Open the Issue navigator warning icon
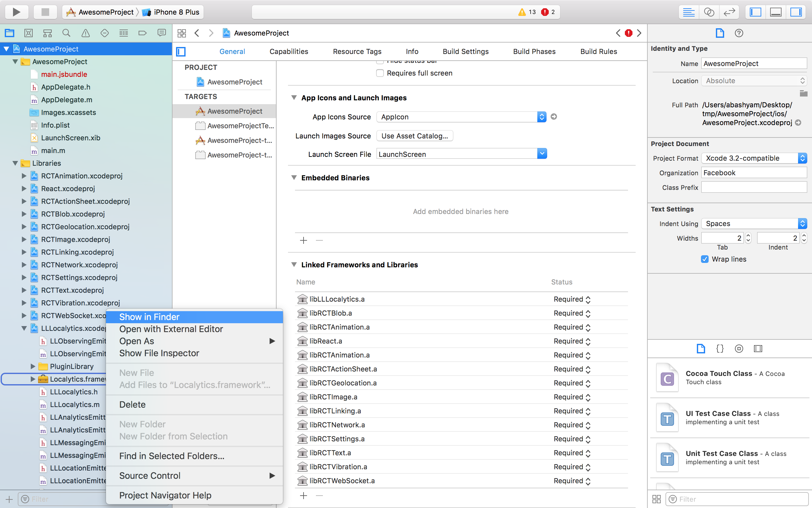Screen dimensions: 812x508 point(86,33)
